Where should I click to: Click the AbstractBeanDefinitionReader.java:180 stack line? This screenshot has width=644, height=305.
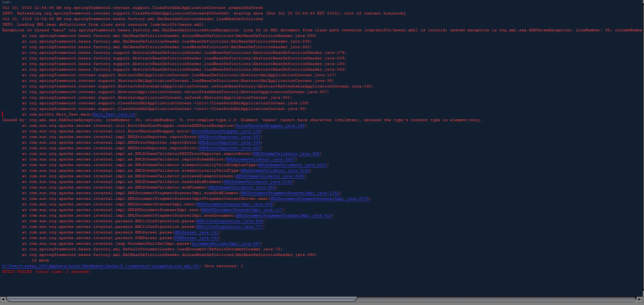184,64
